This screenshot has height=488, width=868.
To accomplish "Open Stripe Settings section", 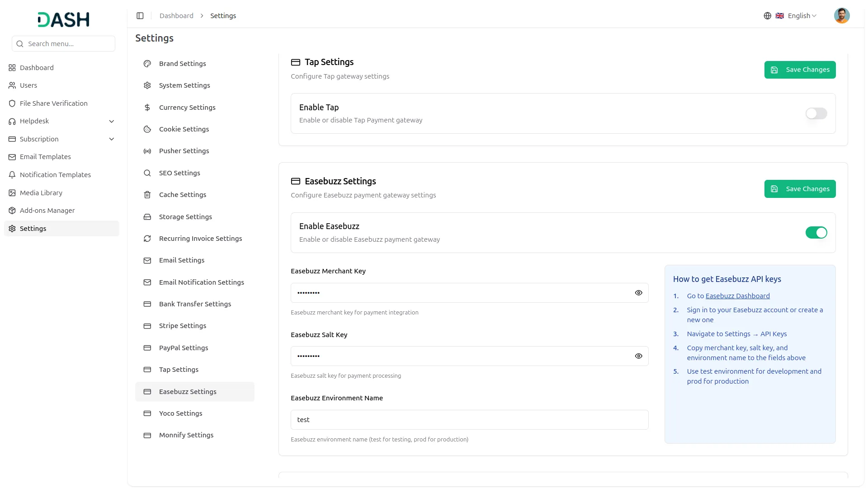I will tap(195, 326).
